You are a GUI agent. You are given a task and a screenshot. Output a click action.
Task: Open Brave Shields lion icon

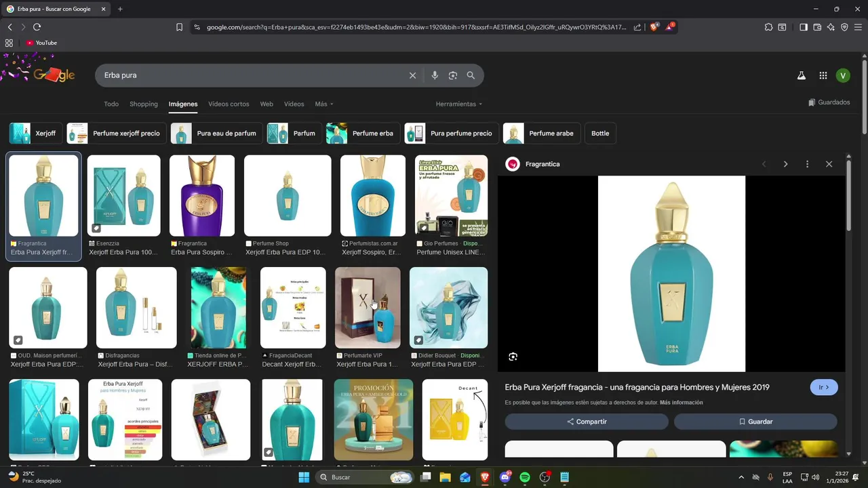tap(654, 27)
